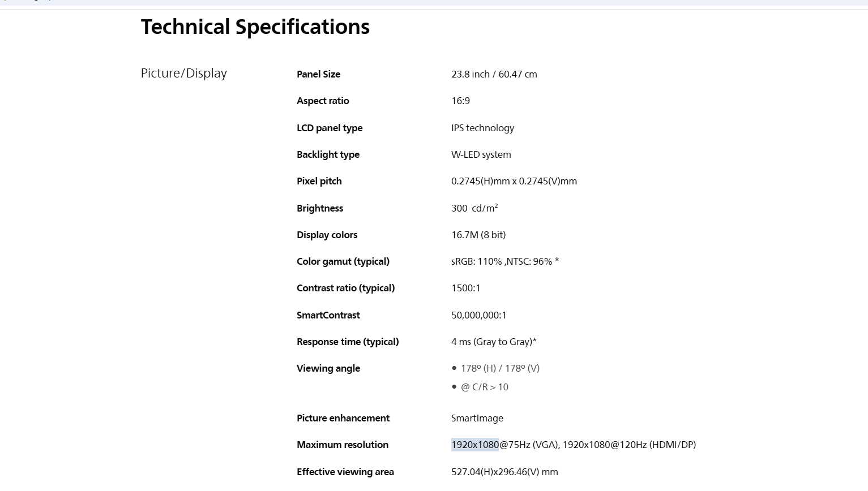Click the IPS technology value
This screenshot has height=491, width=868.
[482, 128]
